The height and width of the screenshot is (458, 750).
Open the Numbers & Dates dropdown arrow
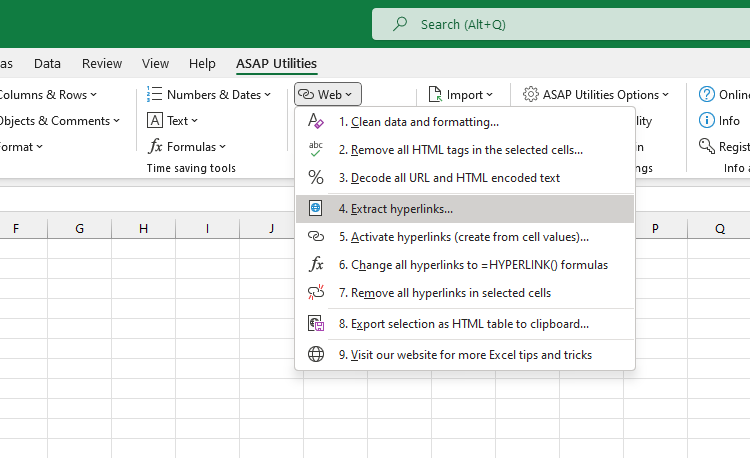(267, 95)
